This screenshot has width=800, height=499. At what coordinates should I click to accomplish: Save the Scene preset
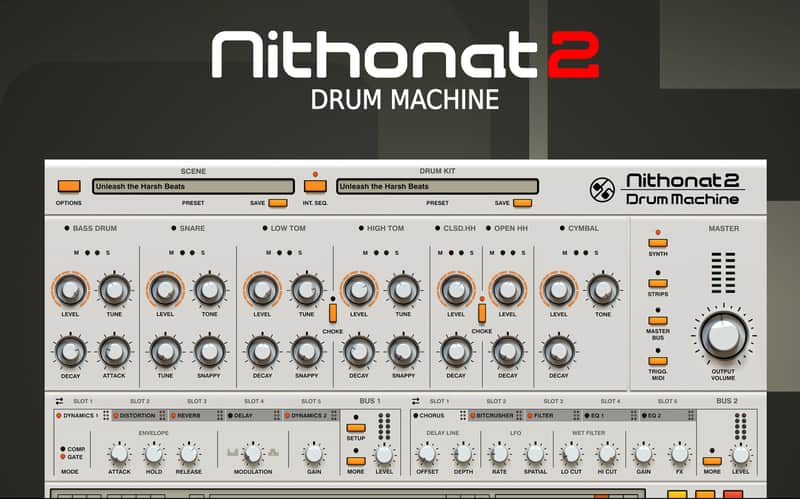coord(278,203)
